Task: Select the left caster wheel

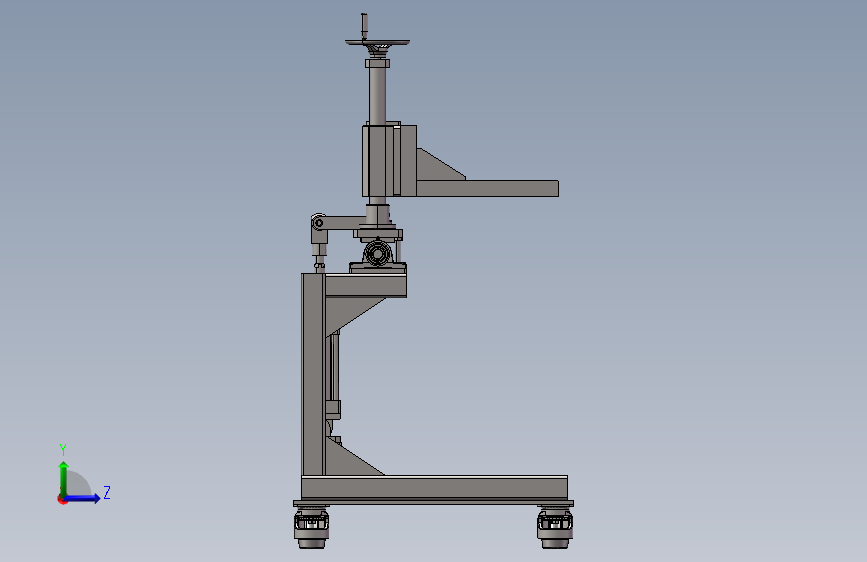Action: click(x=311, y=528)
